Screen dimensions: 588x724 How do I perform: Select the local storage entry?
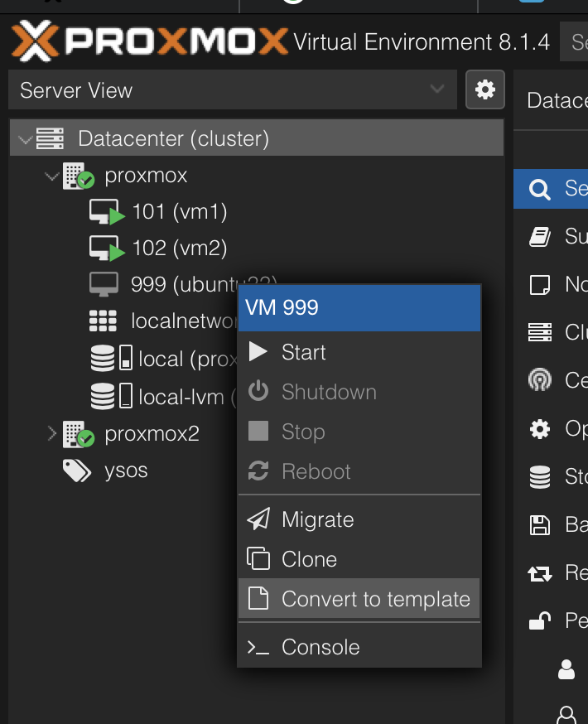[x=188, y=359]
